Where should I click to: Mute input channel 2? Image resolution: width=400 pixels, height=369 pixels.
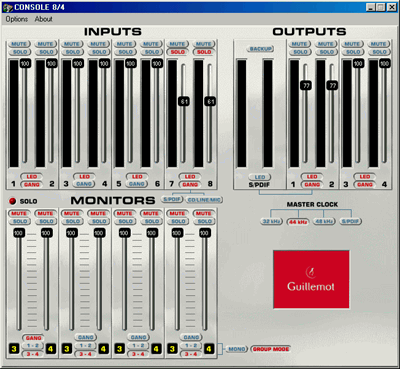coord(45,44)
